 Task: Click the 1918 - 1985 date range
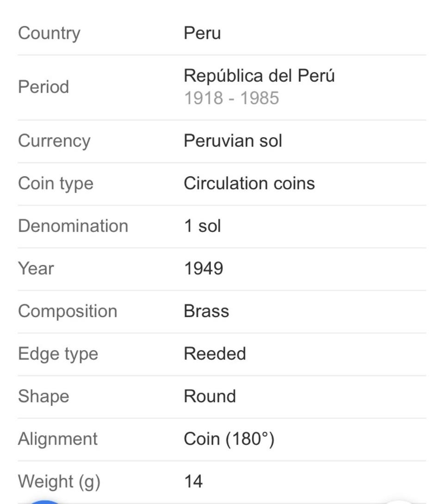(231, 98)
